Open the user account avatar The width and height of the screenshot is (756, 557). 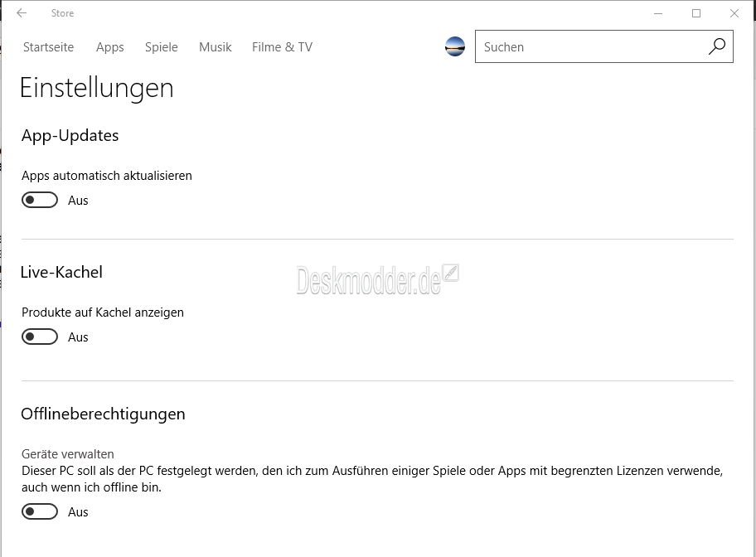point(454,46)
